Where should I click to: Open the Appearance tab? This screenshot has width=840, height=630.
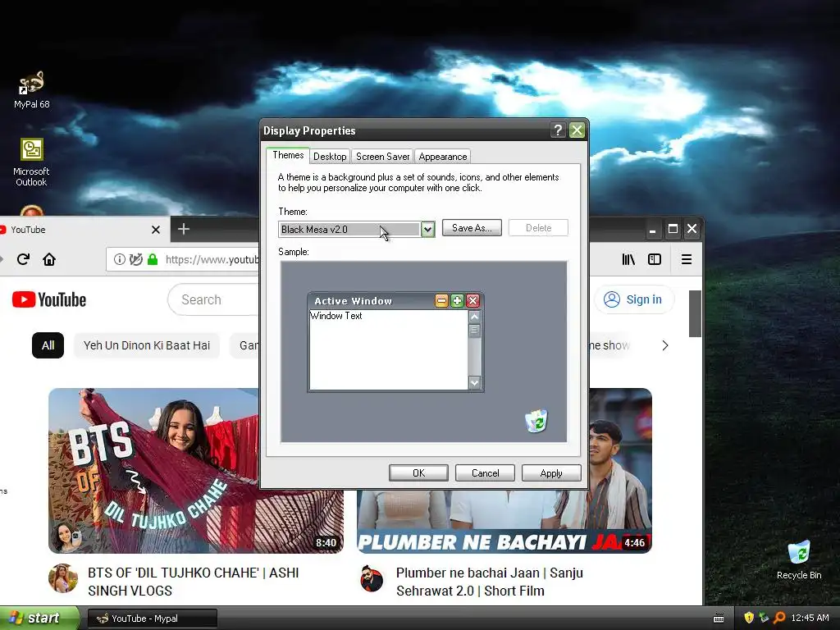pyautogui.click(x=442, y=157)
